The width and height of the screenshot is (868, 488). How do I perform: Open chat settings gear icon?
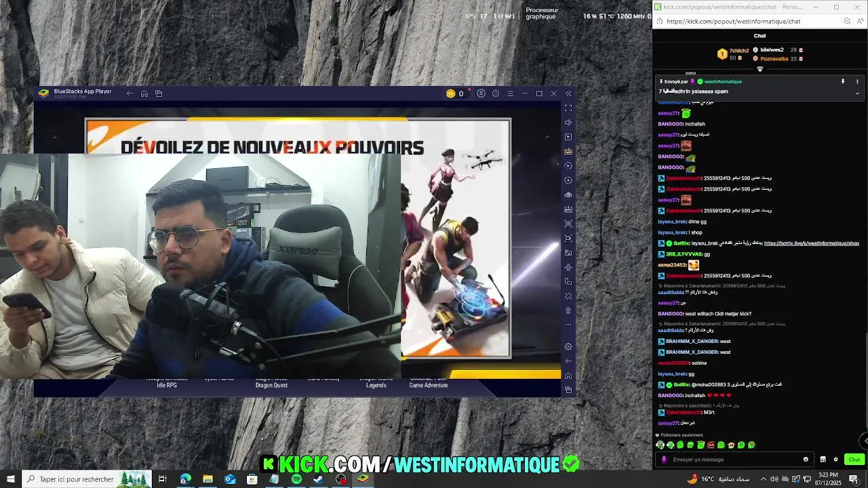pos(835,460)
